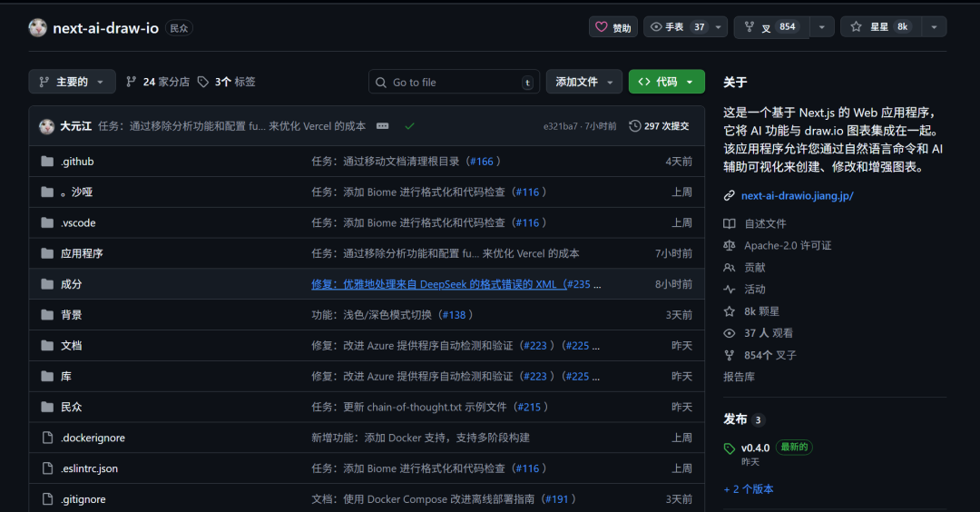
Task: Click the file icon for .dockerignore
Action: (47, 438)
